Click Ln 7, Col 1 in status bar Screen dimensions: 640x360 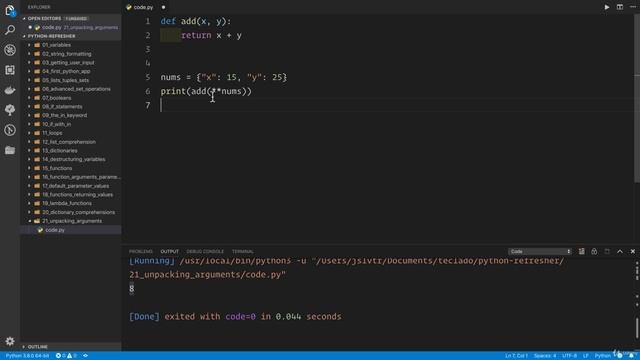[x=516, y=356]
